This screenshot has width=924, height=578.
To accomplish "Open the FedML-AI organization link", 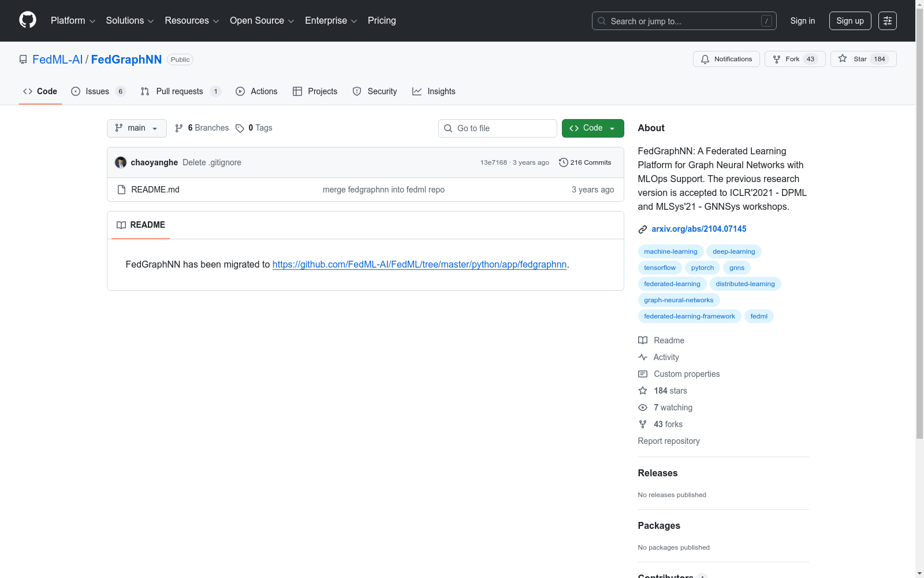I will [58, 60].
